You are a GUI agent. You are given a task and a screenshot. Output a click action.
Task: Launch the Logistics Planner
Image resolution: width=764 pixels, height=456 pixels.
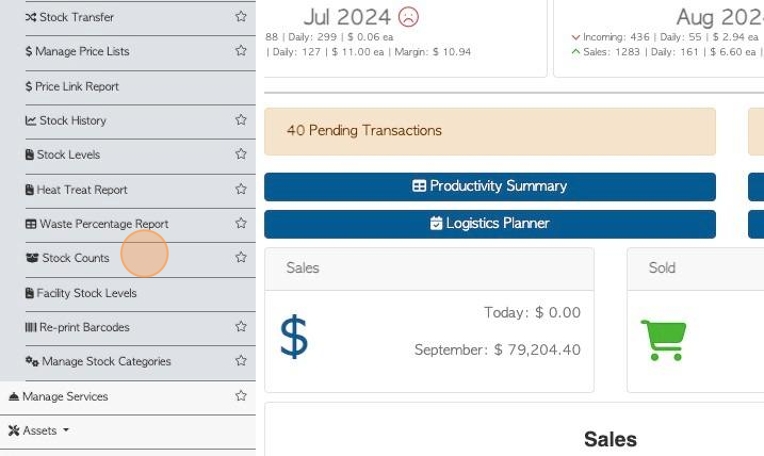tap(490, 224)
